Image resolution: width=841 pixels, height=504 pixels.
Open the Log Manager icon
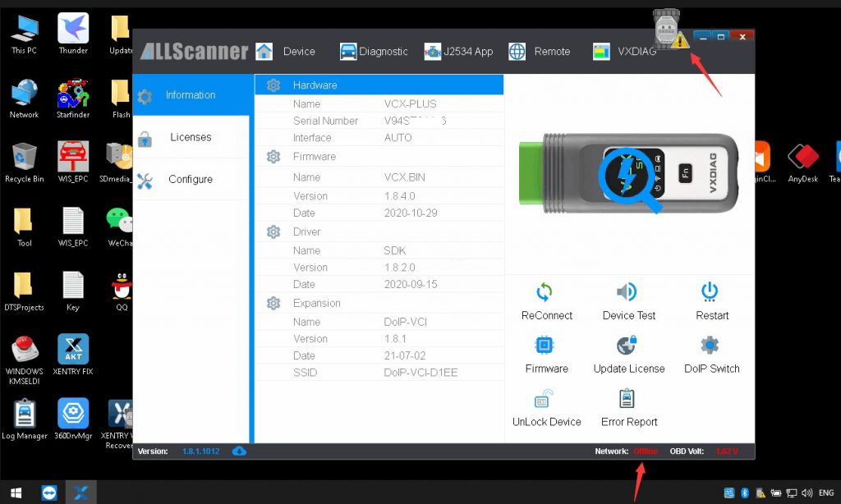(x=24, y=419)
